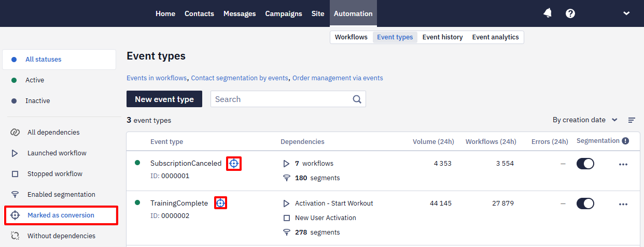Click Errors (24h) column header
This screenshot has height=247, width=644.
550,142
